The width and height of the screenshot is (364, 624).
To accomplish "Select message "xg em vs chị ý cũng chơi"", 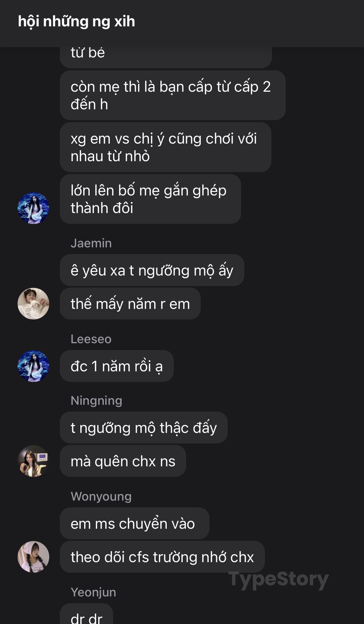I will [165, 147].
